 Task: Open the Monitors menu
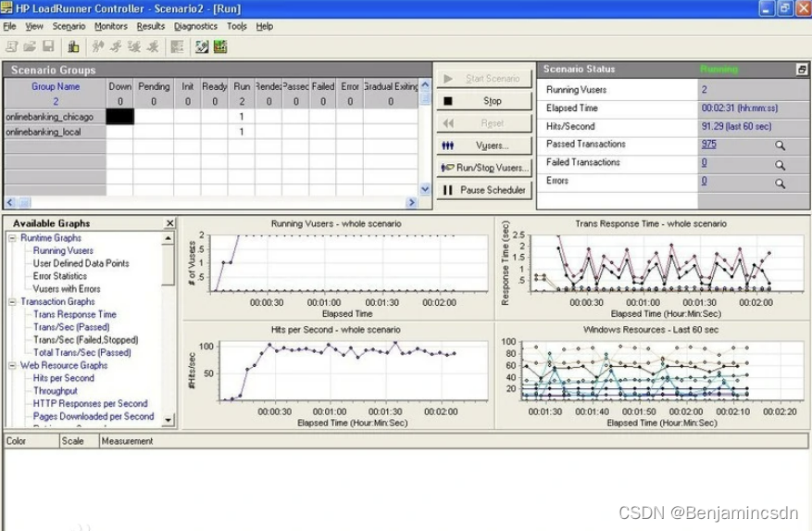coord(111,26)
